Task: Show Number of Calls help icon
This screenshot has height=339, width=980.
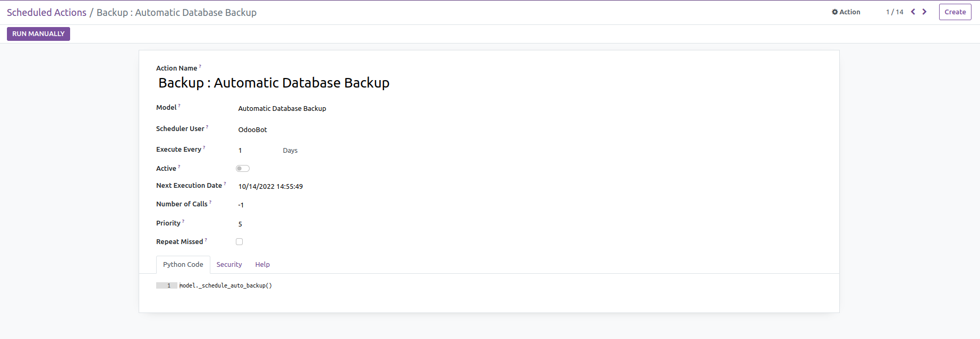Action: [210, 202]
